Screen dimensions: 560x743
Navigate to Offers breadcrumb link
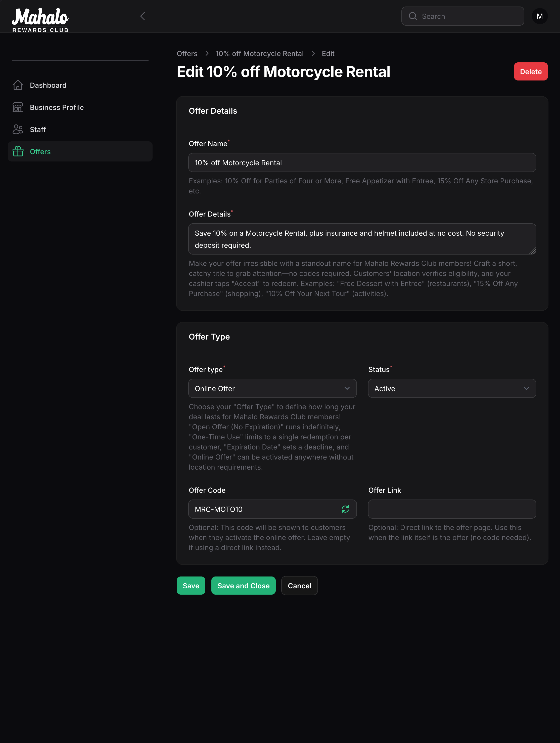(187, 53)
